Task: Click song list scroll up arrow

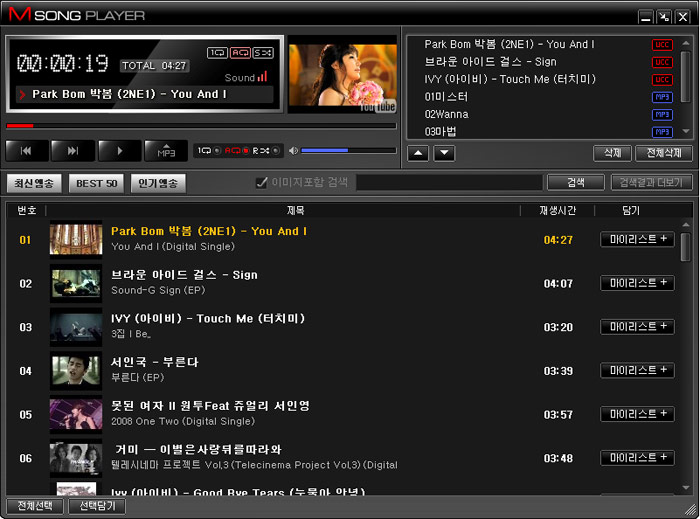Action: pyautogui.click(x=686, y=224)
